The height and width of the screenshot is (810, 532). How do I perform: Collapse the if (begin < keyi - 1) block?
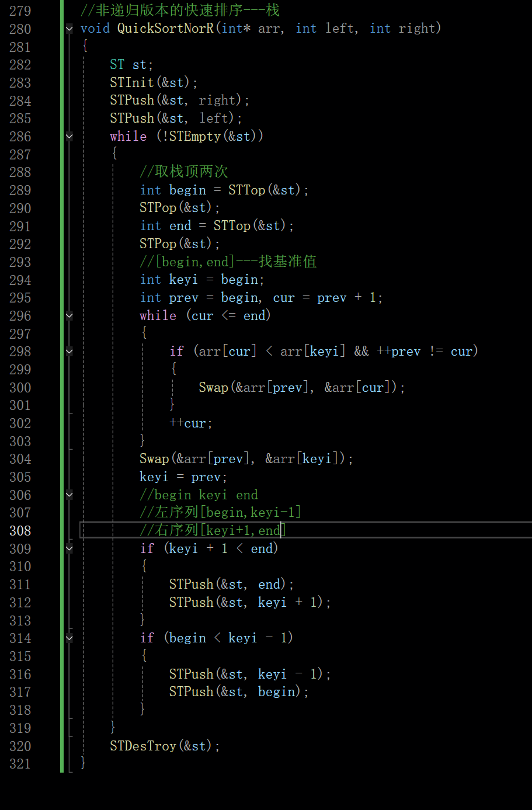point(69,638)
